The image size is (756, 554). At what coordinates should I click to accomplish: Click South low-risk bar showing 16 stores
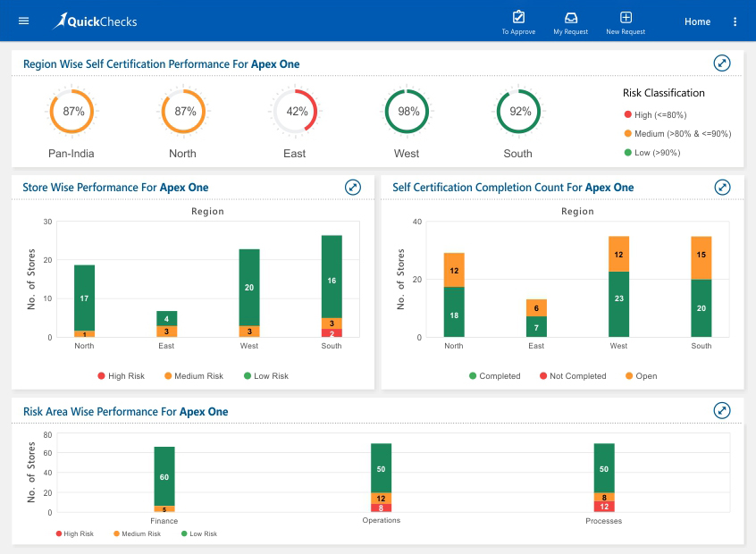click(332, 277)
